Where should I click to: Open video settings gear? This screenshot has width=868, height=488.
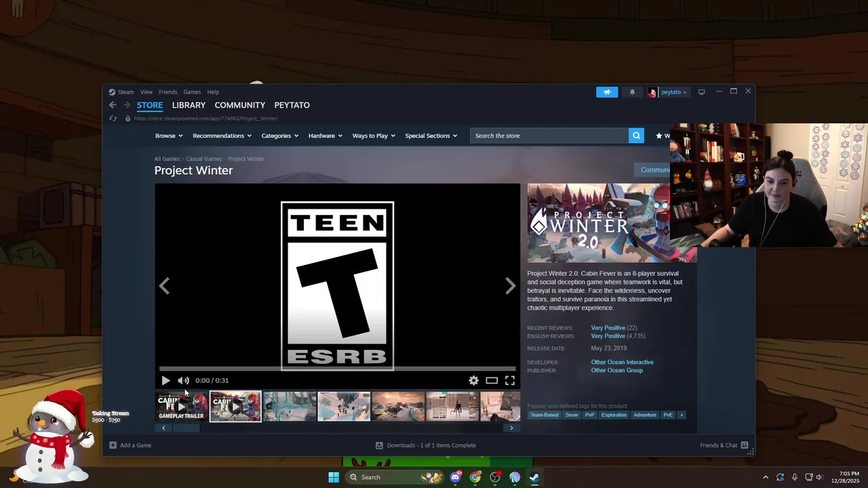473,381
